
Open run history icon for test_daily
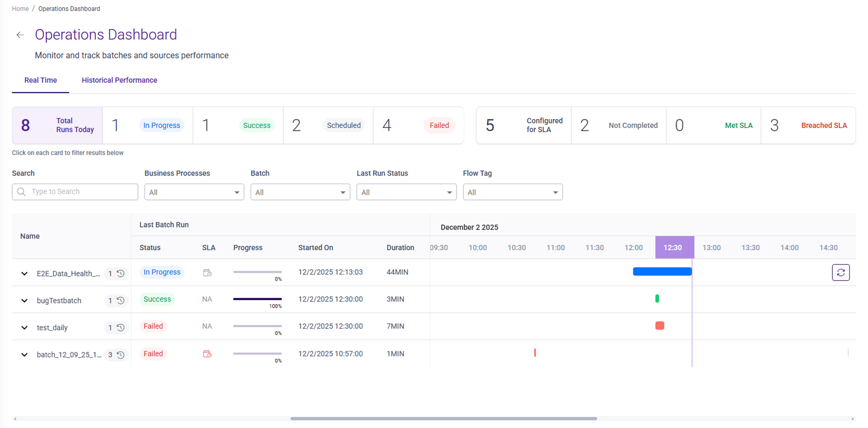point(121,328)
